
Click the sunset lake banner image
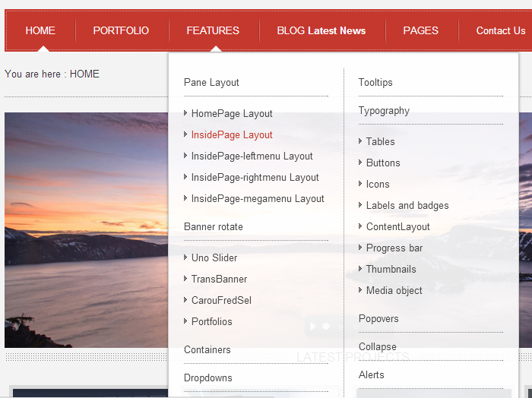coord(86,230)
